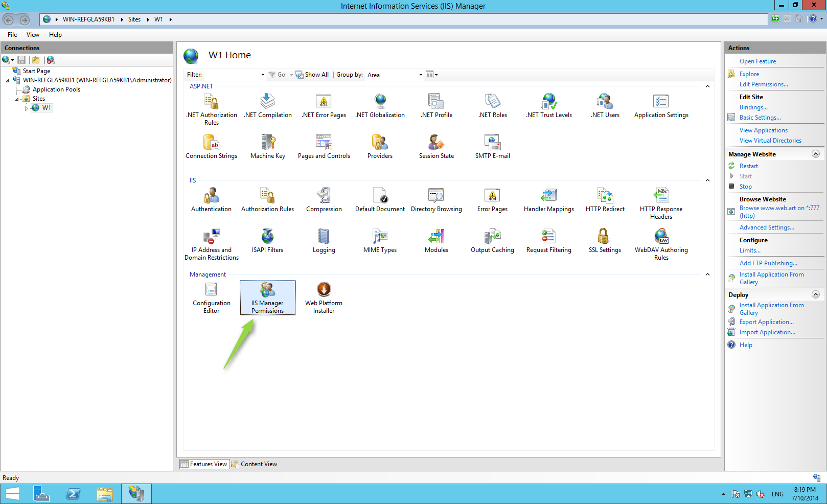
Task: Open .NET Error Pages feature
Action: [324, 106]
